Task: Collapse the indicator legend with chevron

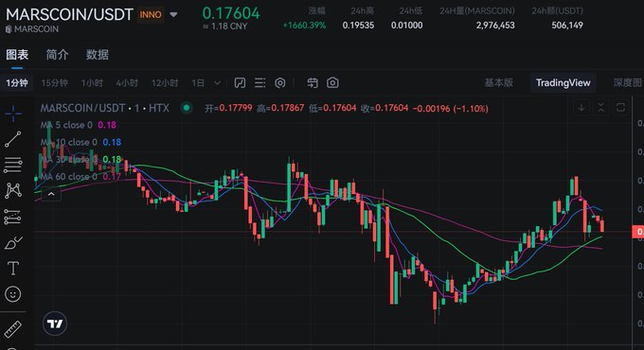Action: 51,194
